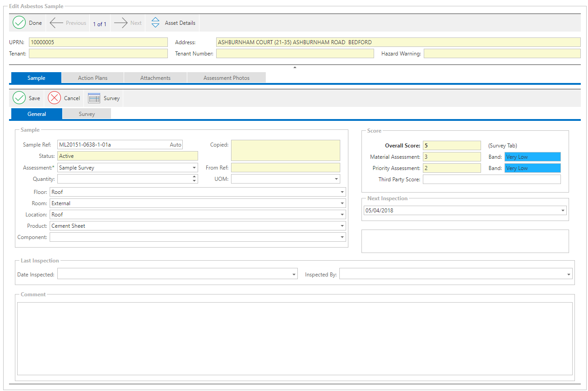Click the green Done checkmark icon
Image resolution: width=588 pixels, height=391 pixels.
point(19,23)
